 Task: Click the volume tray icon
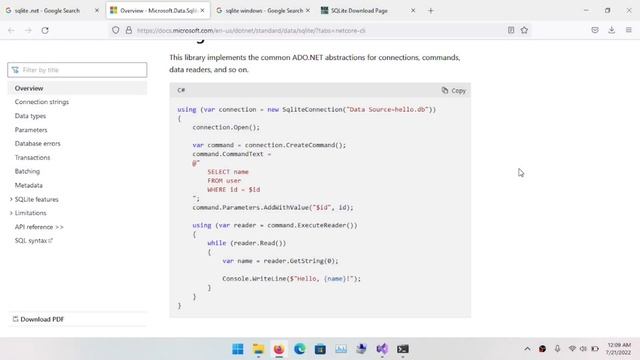coord(583,349)
